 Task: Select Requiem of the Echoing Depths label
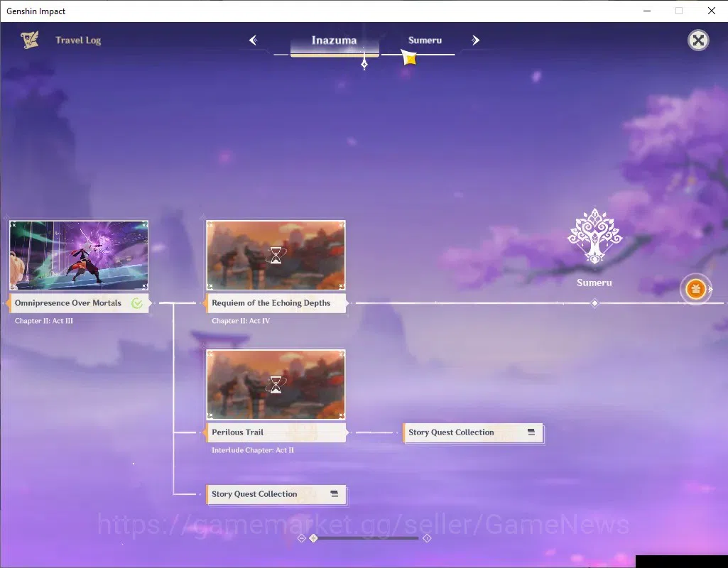pos(276,303)
